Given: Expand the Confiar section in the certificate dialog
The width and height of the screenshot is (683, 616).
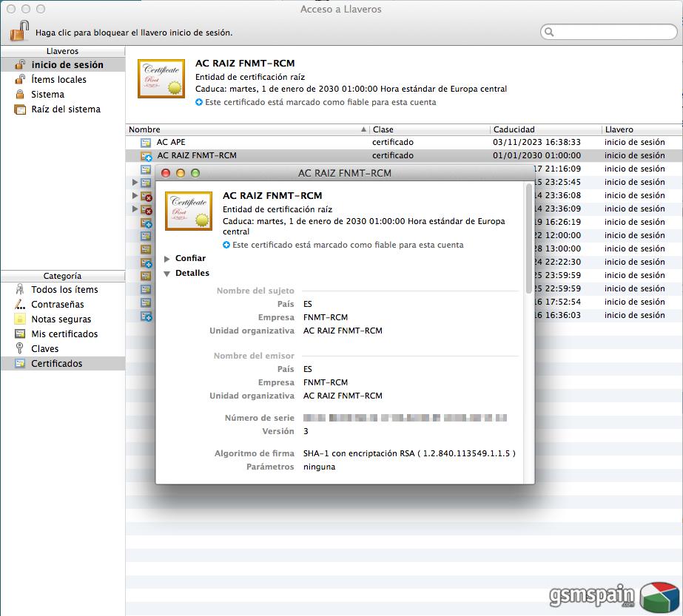Looking at the screenshot, I should (x=166, y=259).
